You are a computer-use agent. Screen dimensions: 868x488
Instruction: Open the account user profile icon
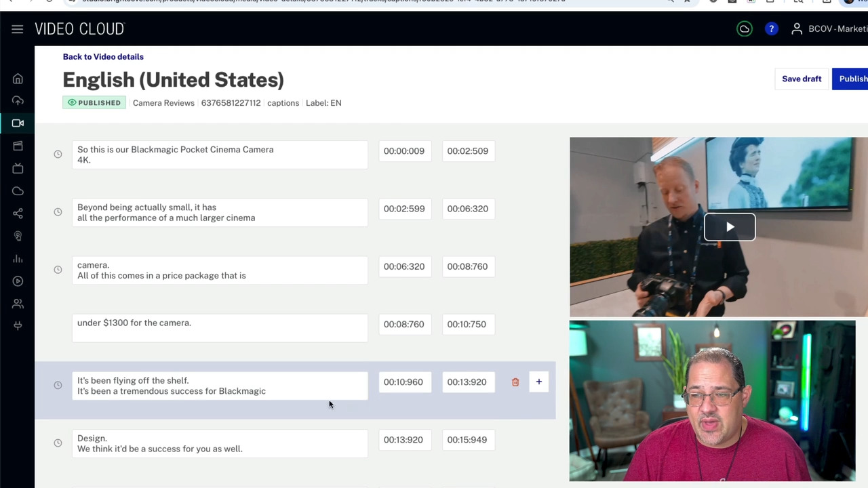pos(797,29)
